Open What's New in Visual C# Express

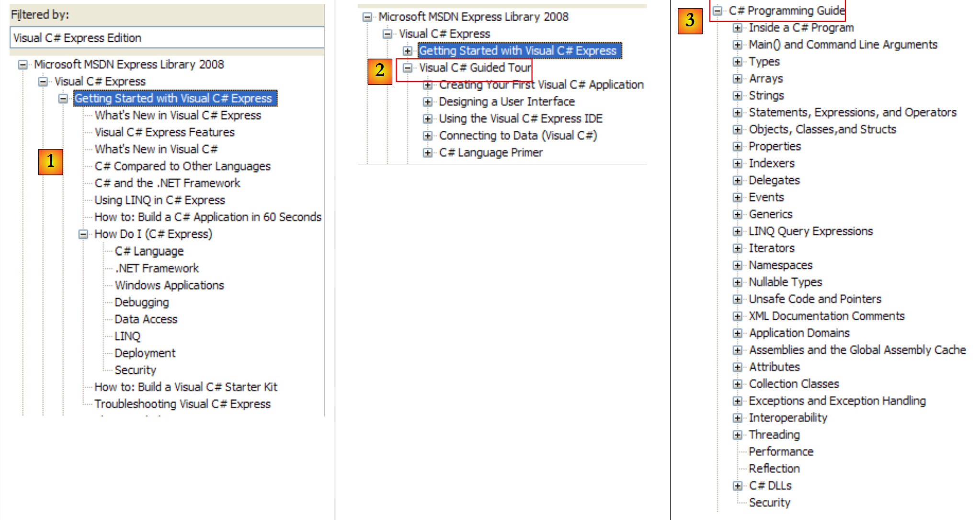coord(178,116)
